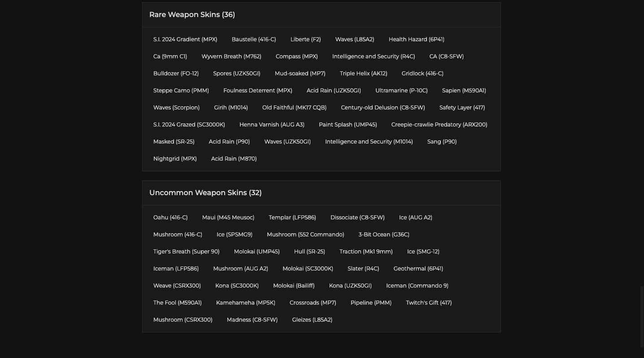This screenshot has width=644, height=358.
Task: Click Health Hazard (6P41) entry
Action: pyautogui.click(x=416, y=39)
